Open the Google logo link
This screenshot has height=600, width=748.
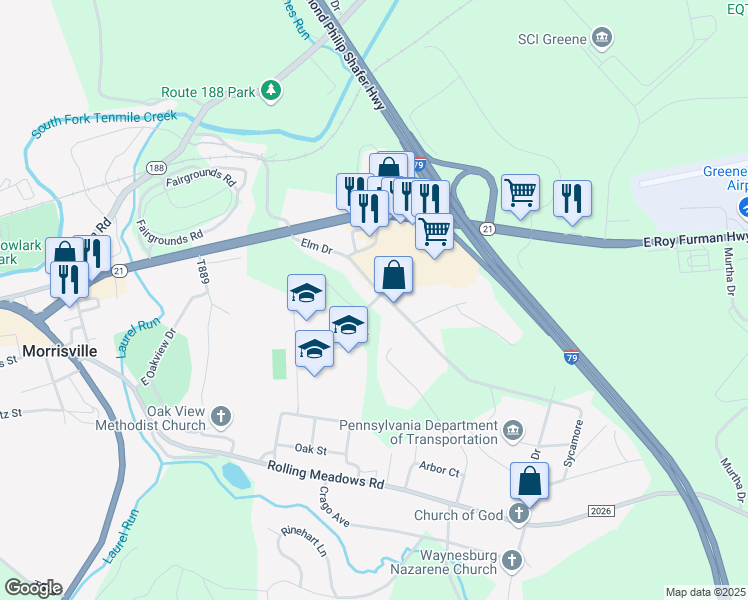click(x=33, y=588)
